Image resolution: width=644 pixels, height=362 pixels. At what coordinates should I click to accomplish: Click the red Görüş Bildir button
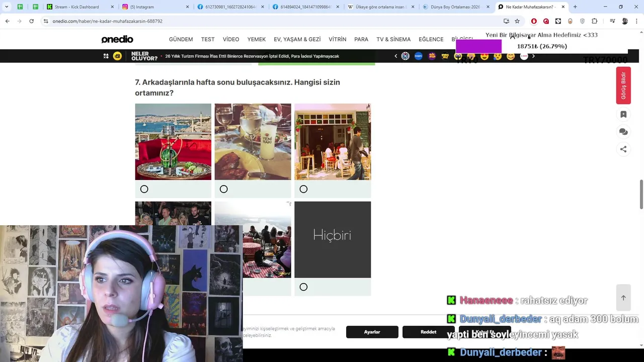pos(623,85)
